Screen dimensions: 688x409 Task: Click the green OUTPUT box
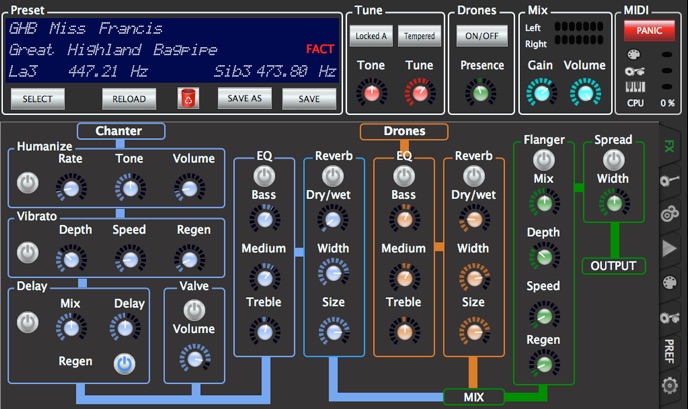click(613, 266)
